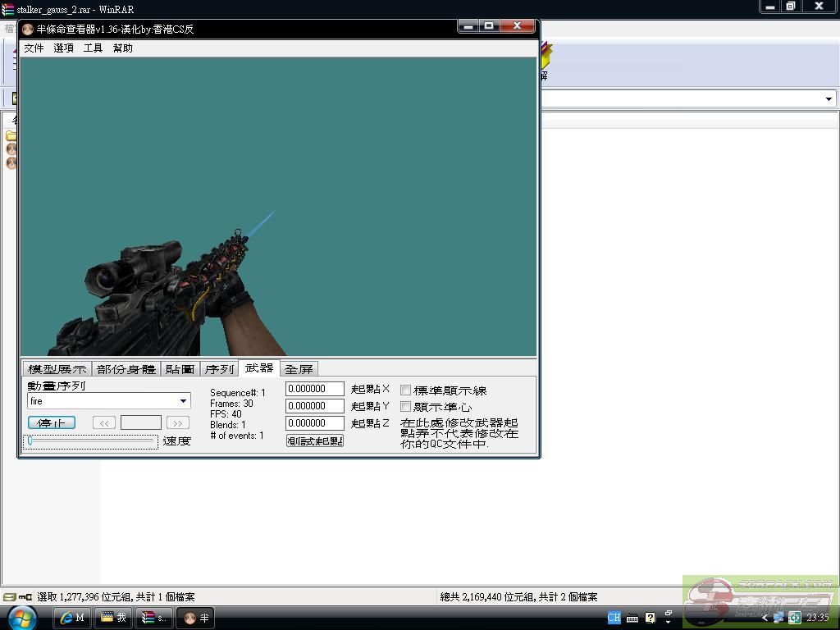Switch to the 全屏 tab
The width and height of the screenshot is (840, 630).
click(299, 369)
